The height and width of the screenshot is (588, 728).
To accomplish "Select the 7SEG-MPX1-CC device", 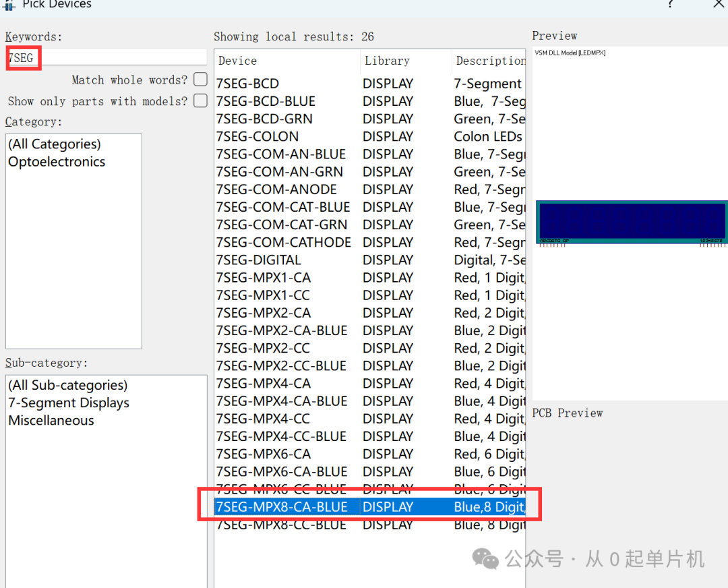I will point(369,295).
